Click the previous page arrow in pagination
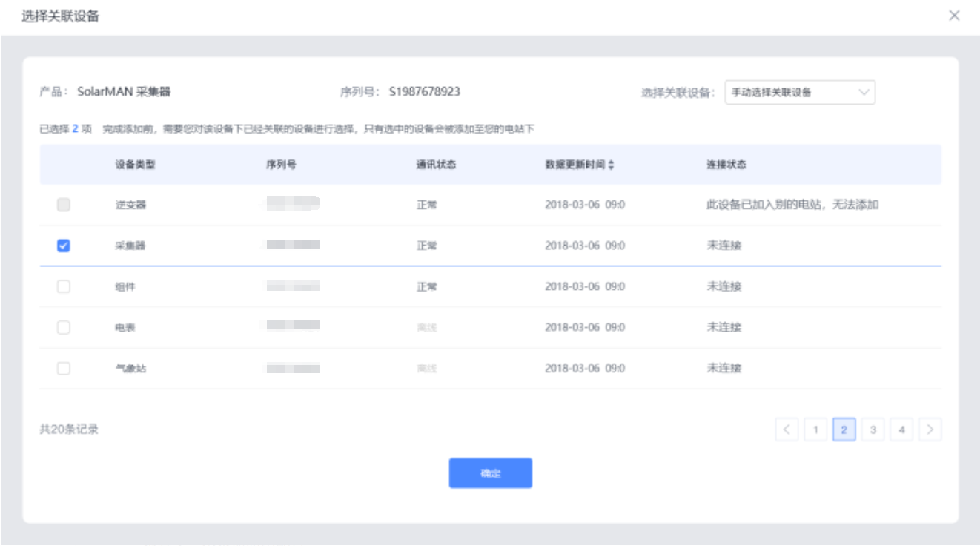The height and width of the screenshot is (546, 980). pos(787,430)
